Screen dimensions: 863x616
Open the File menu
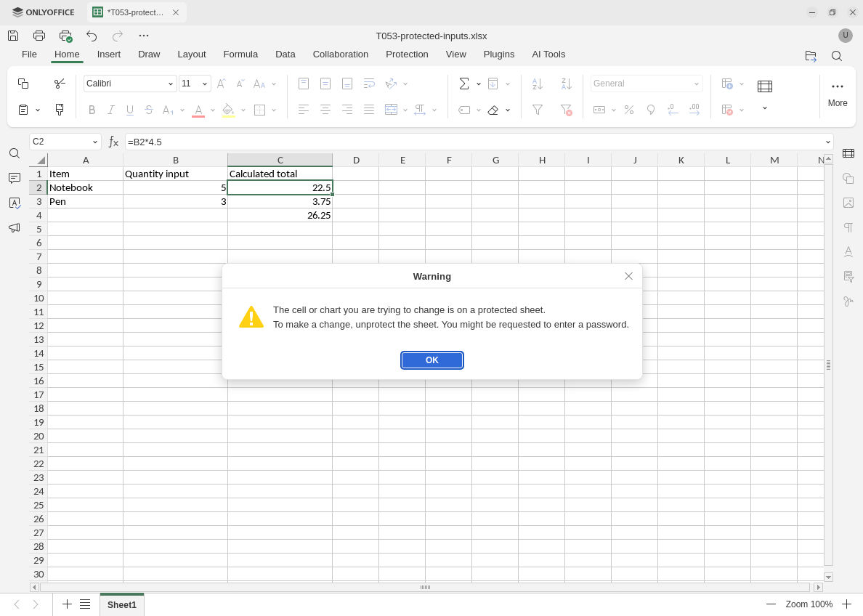pos(29,54)
